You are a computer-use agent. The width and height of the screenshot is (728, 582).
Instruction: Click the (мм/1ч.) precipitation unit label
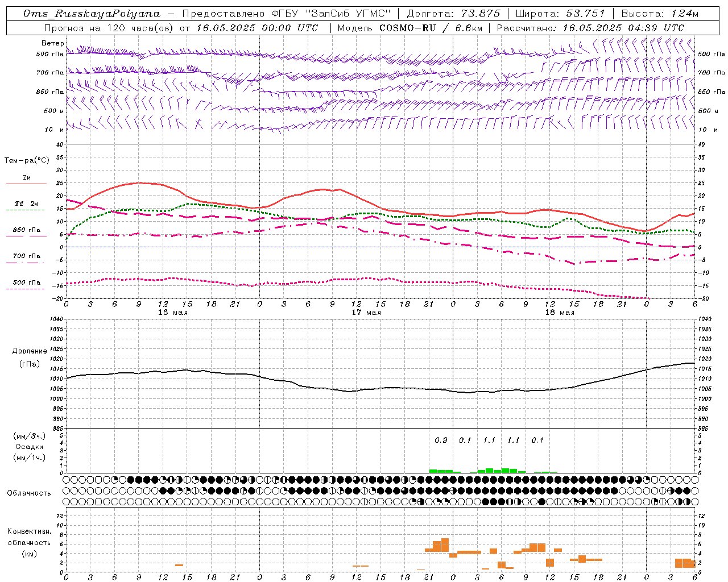pyautogui.click(x=30, y=458)
